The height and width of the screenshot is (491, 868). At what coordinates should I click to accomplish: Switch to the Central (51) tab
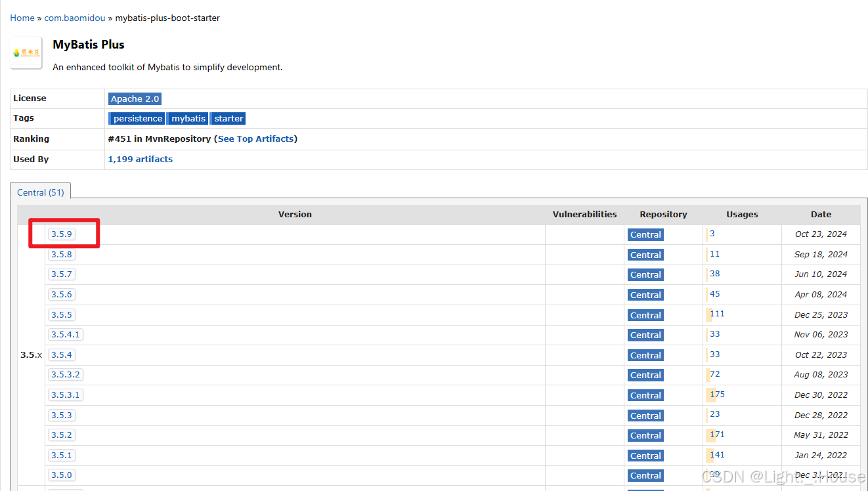(x=41, y=192)
